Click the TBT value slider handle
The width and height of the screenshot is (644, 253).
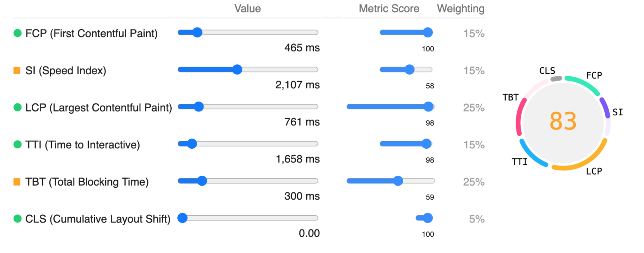202,181
